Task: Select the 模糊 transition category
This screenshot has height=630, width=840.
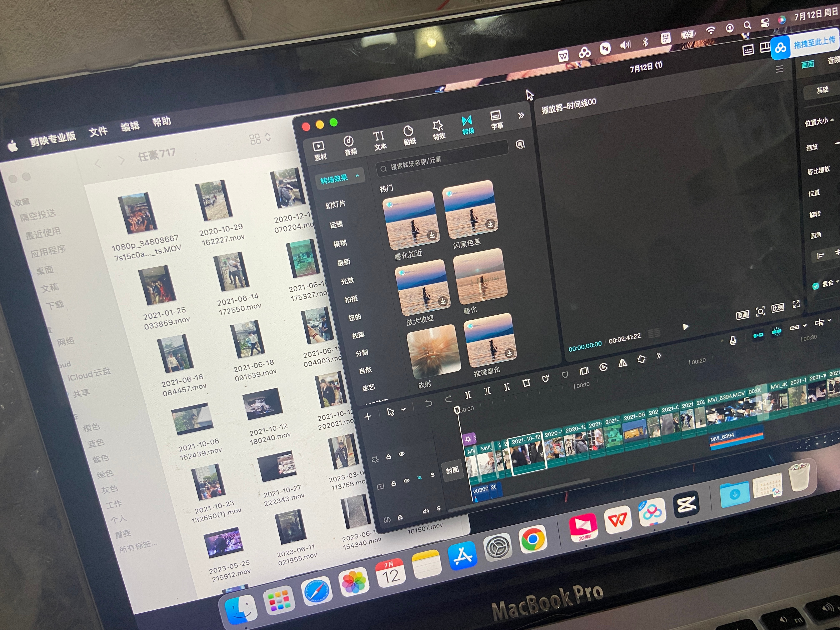Action: pyautogui.click(x=340, y=243)
